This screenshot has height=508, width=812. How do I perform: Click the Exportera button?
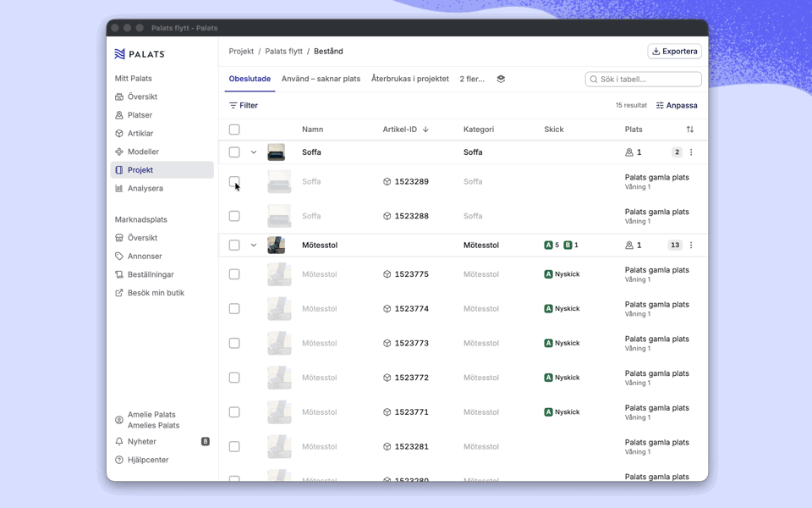[x=674, y=52]
